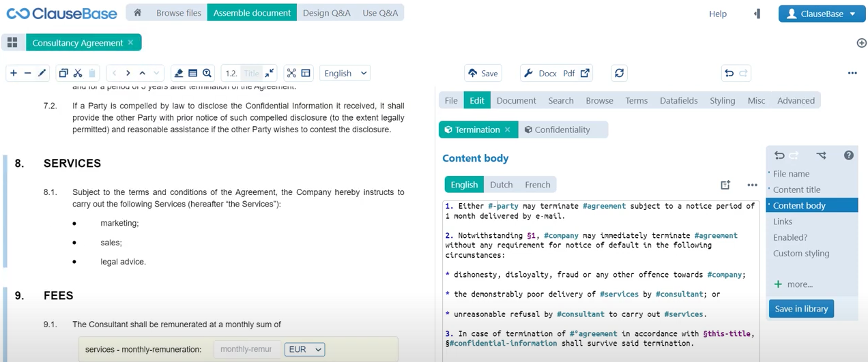Click the magnifier search icon in toolbar
Viewport: 868px width, 362px height.
point(207,73)
